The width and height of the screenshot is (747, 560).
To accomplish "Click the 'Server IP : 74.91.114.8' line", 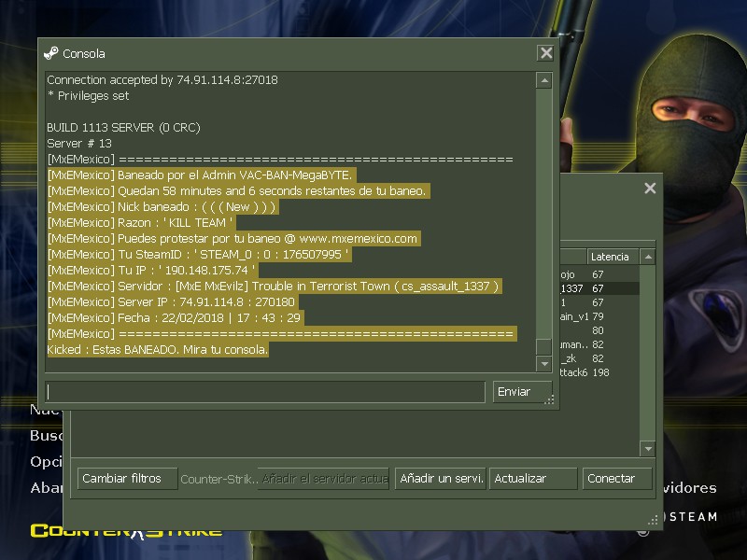I will (x=173, y=301).
